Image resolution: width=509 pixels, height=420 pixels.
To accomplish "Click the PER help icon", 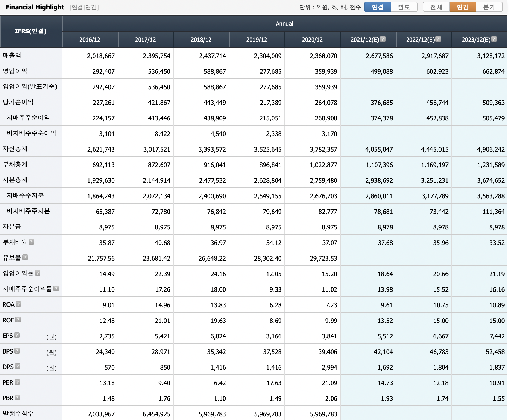I will [17, 382].
